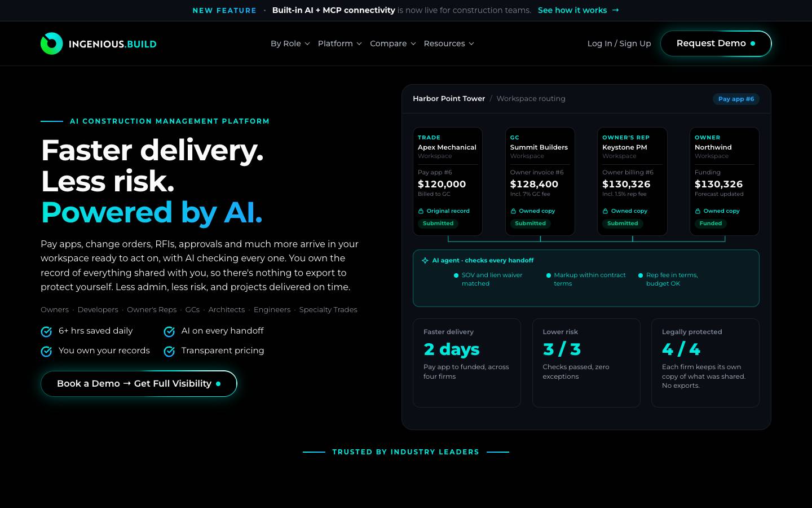812x508 pixels.
Task: Click check icon next to You own your records
Action: pyautogui.click(x=46, y=351)
